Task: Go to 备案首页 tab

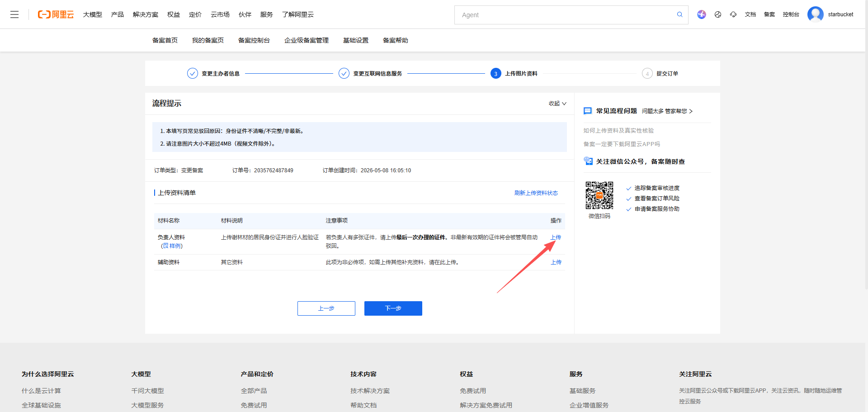Action: point(165,40)
